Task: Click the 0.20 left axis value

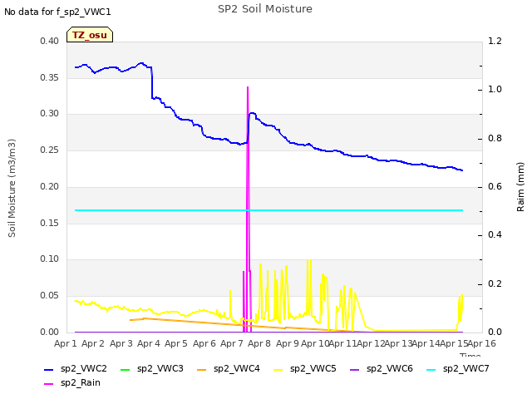Action: (50, 186)
